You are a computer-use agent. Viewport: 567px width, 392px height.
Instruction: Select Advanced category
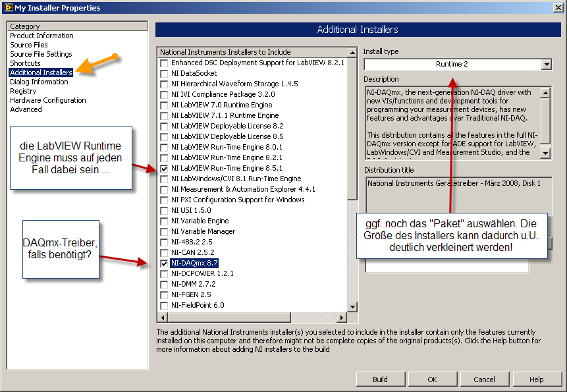(26, 109)
